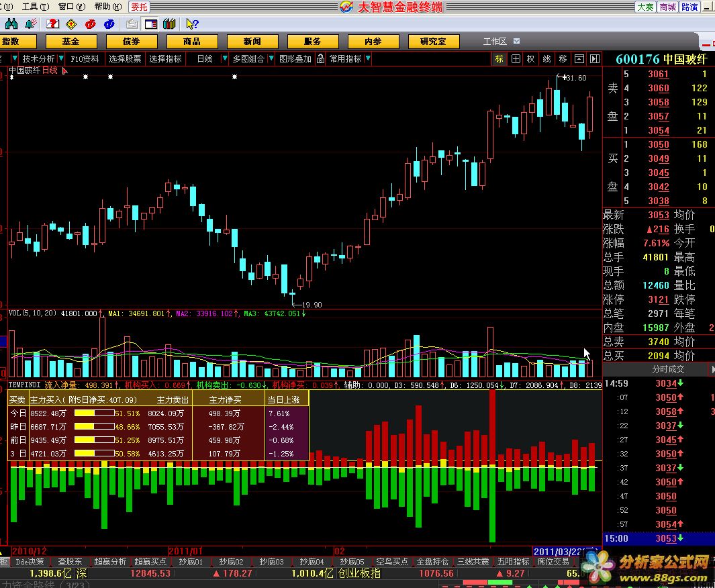Click the 线 drawing line button
Image resolution: width=715 pixels, height=588 pixels.
[x=546, y=59]
